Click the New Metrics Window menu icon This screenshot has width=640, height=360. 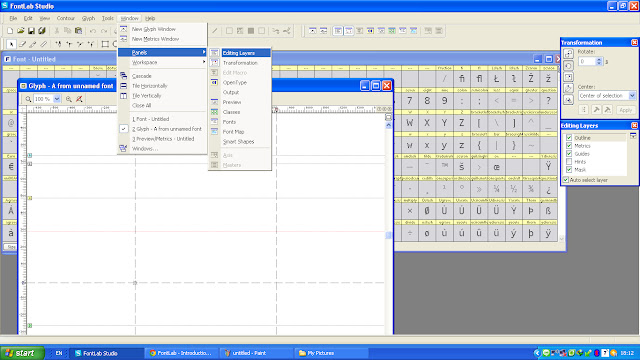click(123, 39)
